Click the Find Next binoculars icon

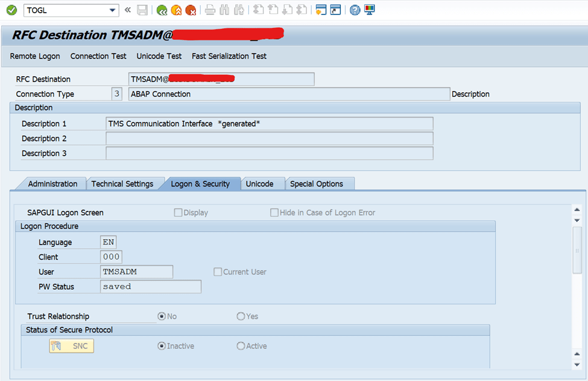pos(239,10)
